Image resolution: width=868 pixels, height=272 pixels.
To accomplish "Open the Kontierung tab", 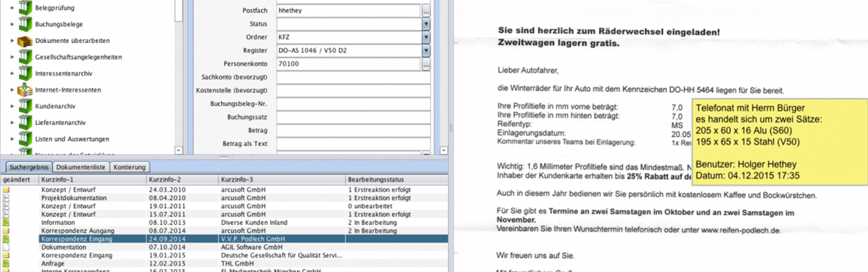I will 129,167.
